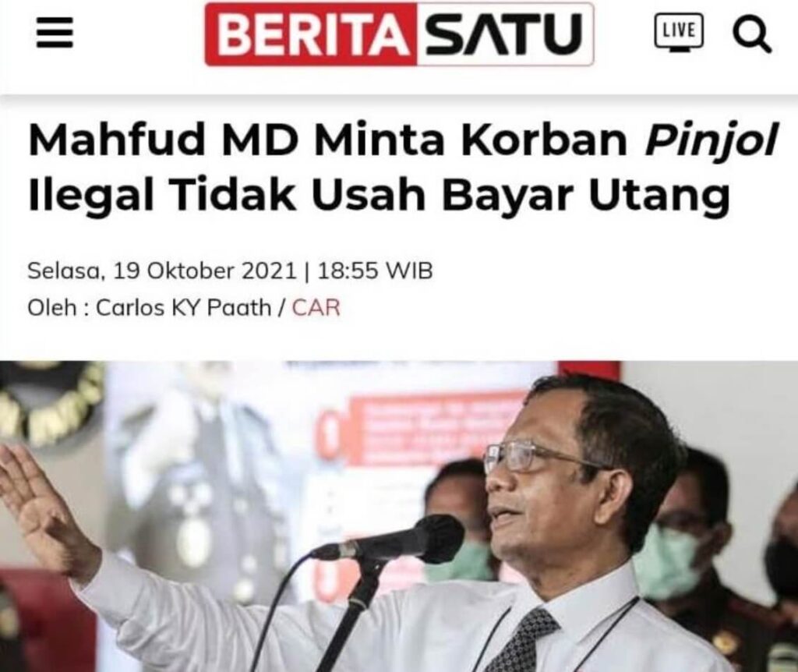Open author Carlos KY Paath's profile
The image size is (798, 672).
point(184,307)
